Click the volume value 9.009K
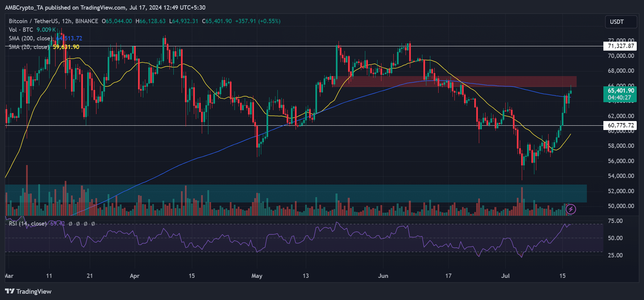Screen dimensions: 644x300 point(46,30)
